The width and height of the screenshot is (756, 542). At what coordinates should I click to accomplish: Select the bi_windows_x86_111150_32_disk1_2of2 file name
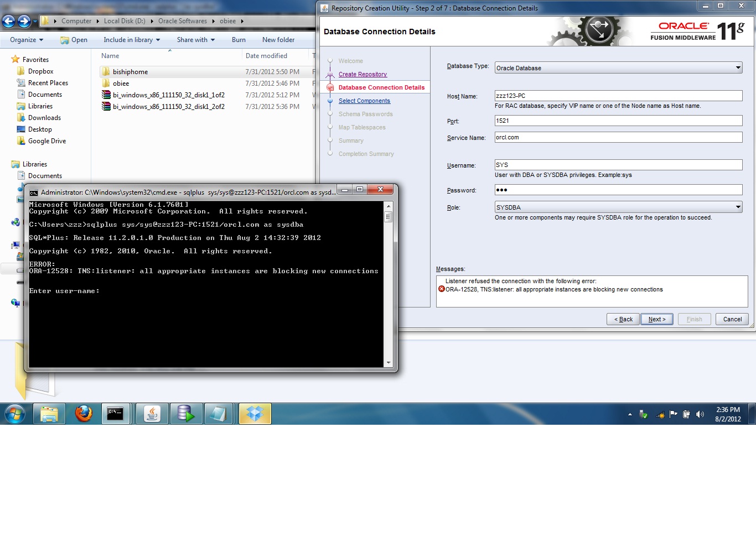point(169,107)
